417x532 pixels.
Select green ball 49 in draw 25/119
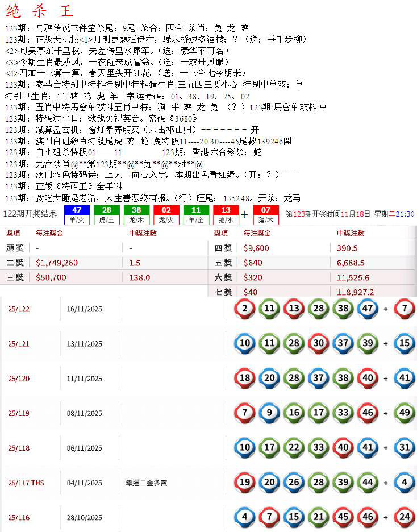(404, 413)
